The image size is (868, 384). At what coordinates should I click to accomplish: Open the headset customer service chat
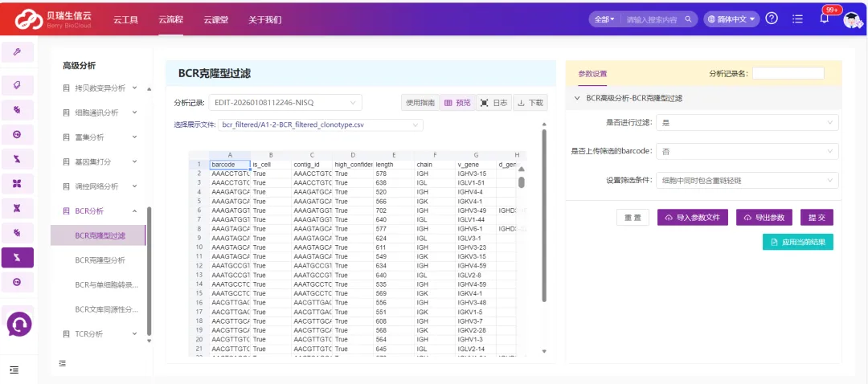click(x=19, y=324)
